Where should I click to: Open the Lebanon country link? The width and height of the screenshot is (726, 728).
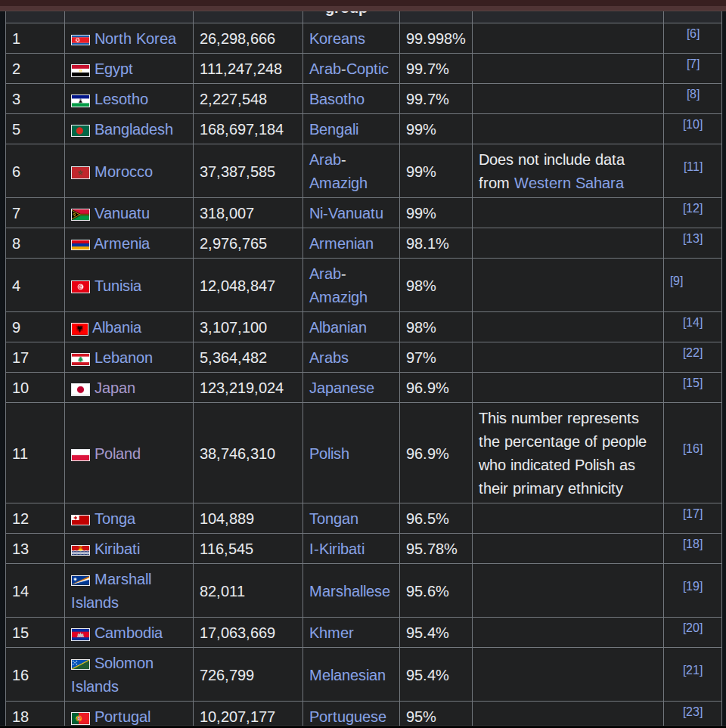pos(123,358)
